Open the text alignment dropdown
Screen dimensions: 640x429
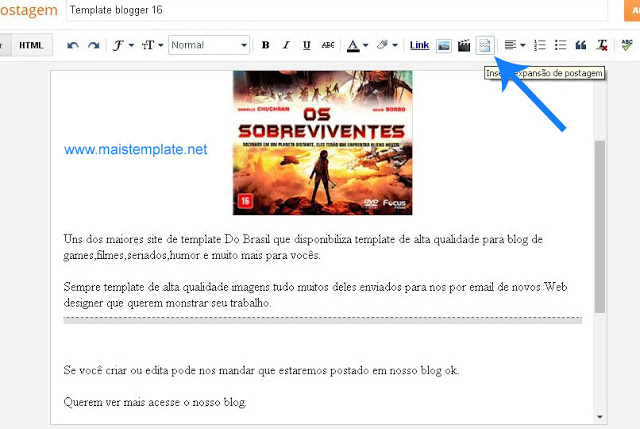514,45
